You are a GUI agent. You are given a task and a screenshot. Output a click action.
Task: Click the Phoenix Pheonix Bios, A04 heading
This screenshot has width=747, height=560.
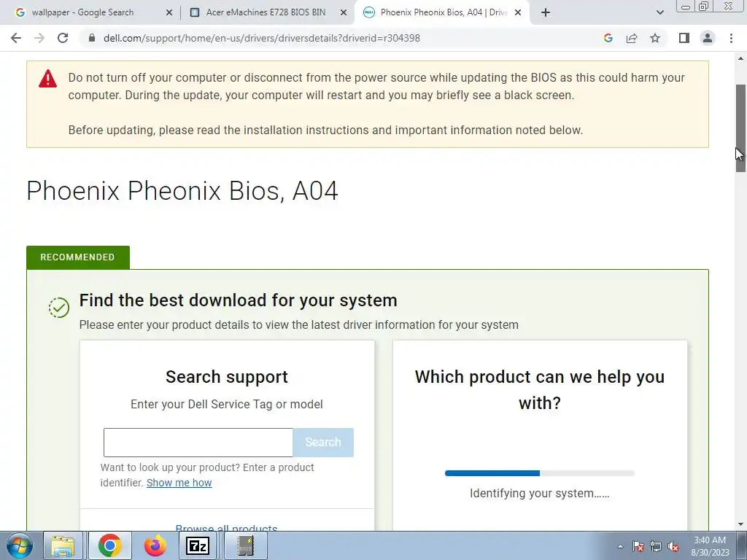tap(182, 191)
